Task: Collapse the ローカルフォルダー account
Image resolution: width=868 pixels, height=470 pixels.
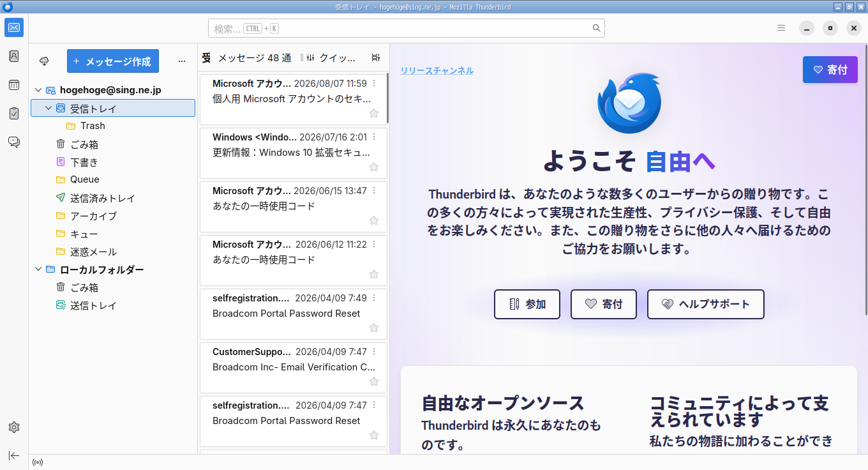Action: (x=38, y=269)
